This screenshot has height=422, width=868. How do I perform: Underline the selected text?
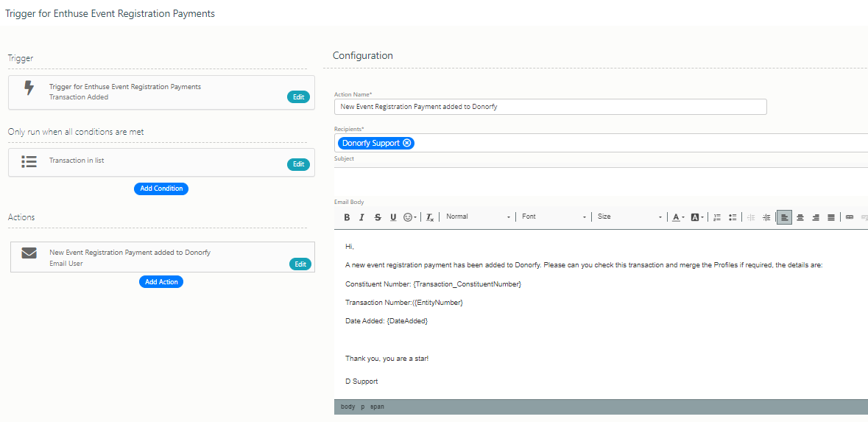393,217
